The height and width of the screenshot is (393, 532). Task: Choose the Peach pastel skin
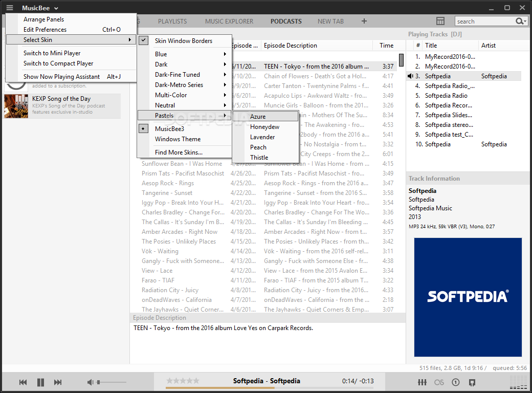(x=265, y=147)
